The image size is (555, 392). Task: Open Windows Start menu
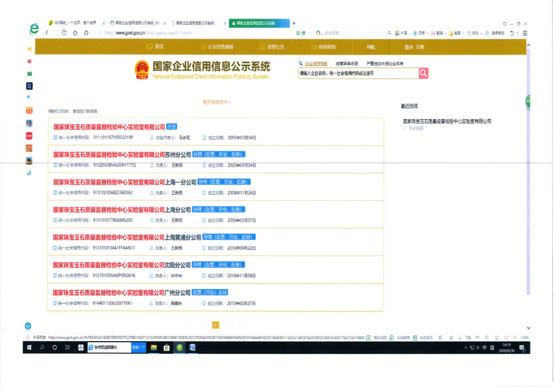click(x=29, y=348)
